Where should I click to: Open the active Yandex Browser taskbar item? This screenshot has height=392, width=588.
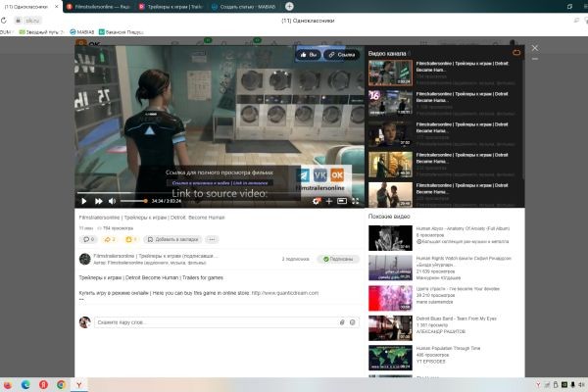[79, 384]
